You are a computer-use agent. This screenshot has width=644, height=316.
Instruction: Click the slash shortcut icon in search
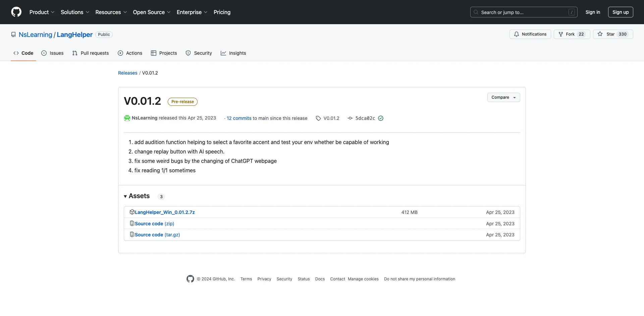click(x=572, y=12)
